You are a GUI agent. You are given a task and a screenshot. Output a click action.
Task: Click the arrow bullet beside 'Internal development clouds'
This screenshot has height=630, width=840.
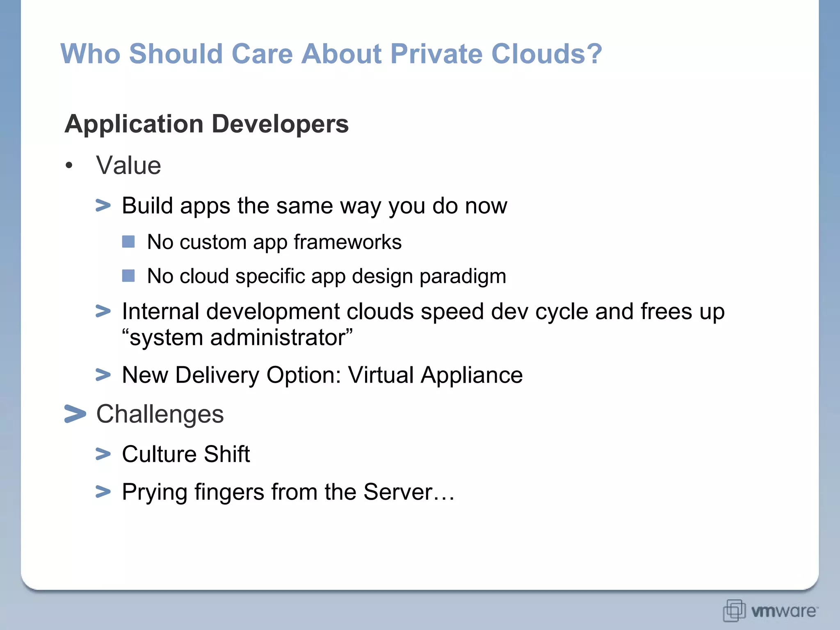[x=103, y=311]
